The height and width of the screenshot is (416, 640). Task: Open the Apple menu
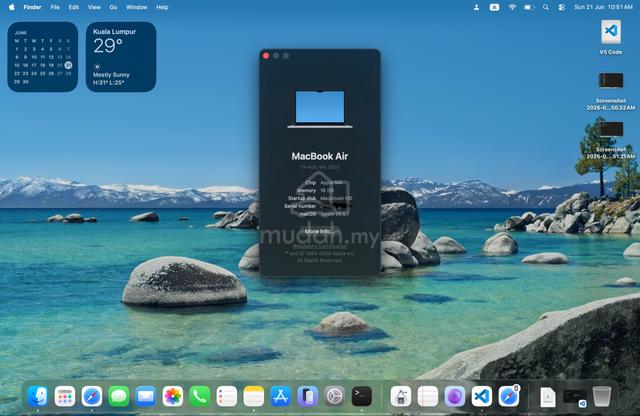tap(12, 7)
